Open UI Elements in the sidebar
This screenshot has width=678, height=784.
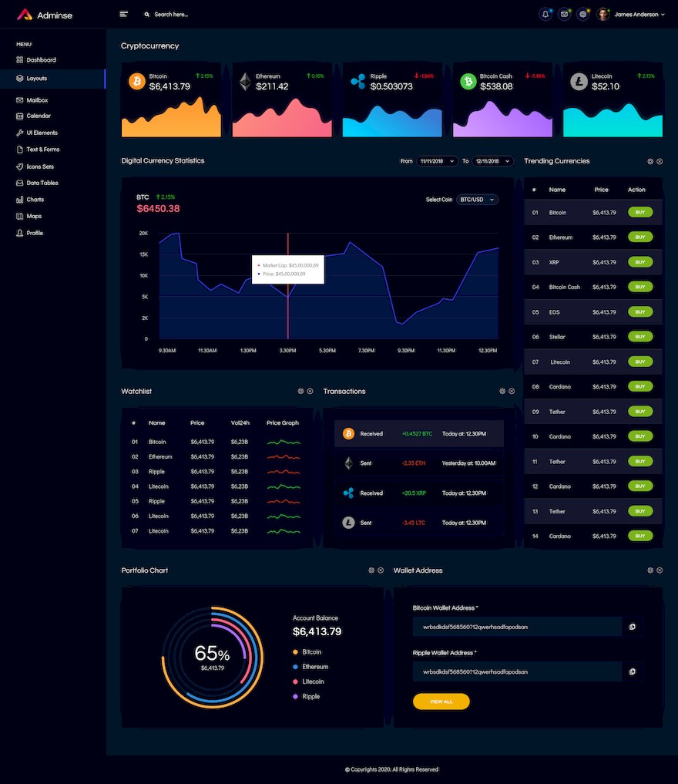pos(37,133)
